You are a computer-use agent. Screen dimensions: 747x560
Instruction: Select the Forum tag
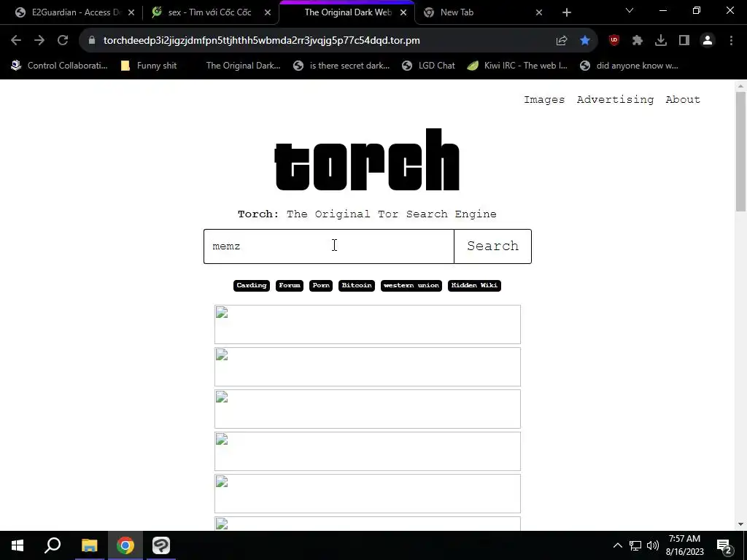tap(290, 286)
